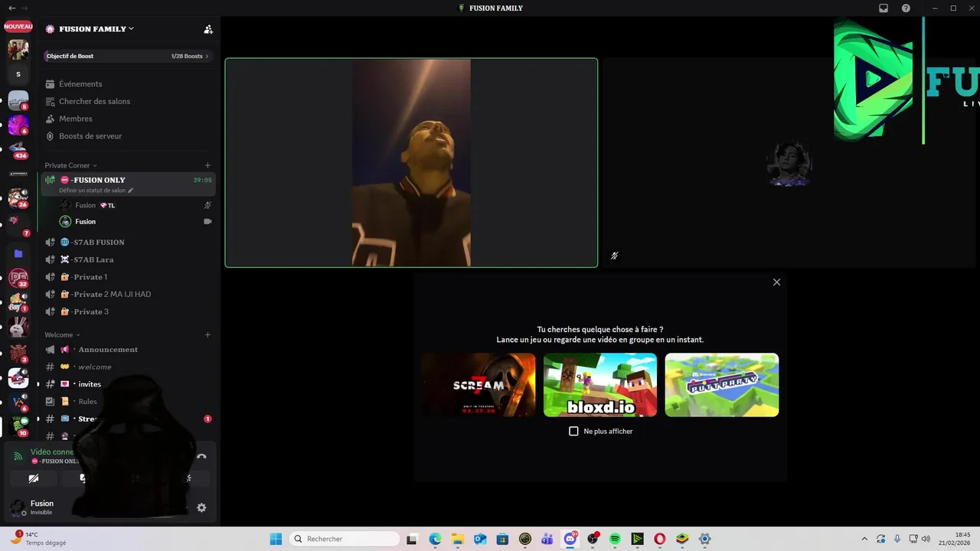Open the Événements calendar entry
This screenshot has height=551, width=980.
(x=80, y=84)
